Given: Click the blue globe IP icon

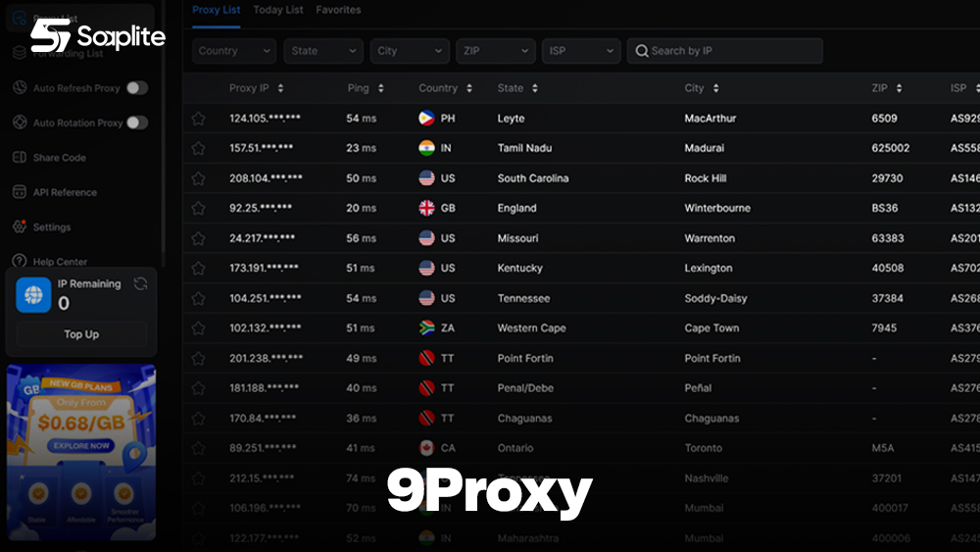Looking at the screenshot, I should [33, 294].
